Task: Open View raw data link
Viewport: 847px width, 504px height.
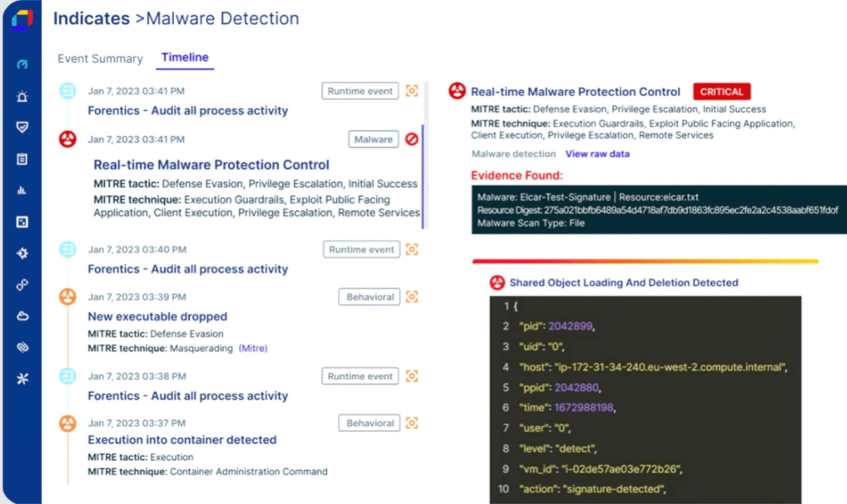Action: (598, 154)
